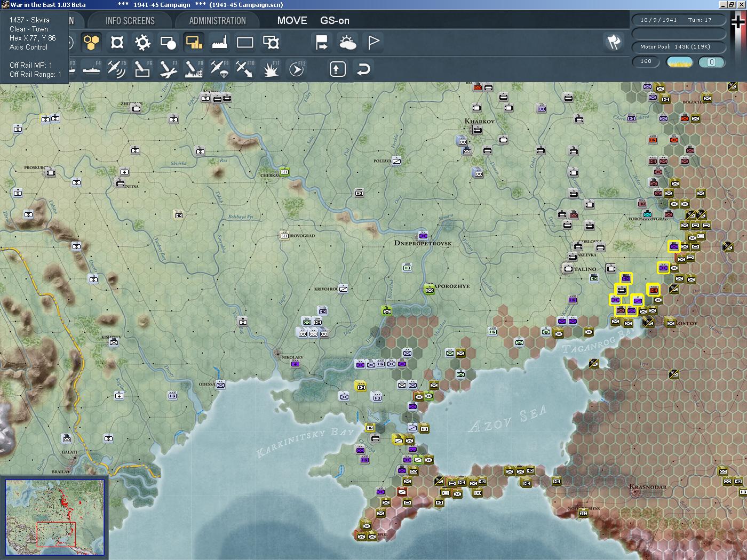This screenshot has width=747, height=560.
Task: Click the single pennant flag icon
Action: 373,42
